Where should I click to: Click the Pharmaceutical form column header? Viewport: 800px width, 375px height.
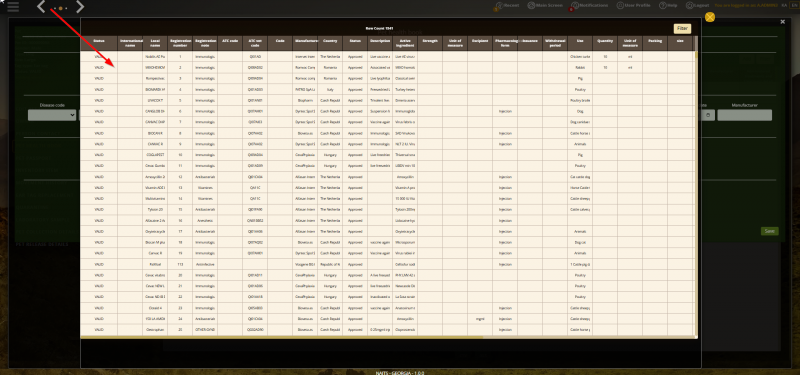pos(505,43)
